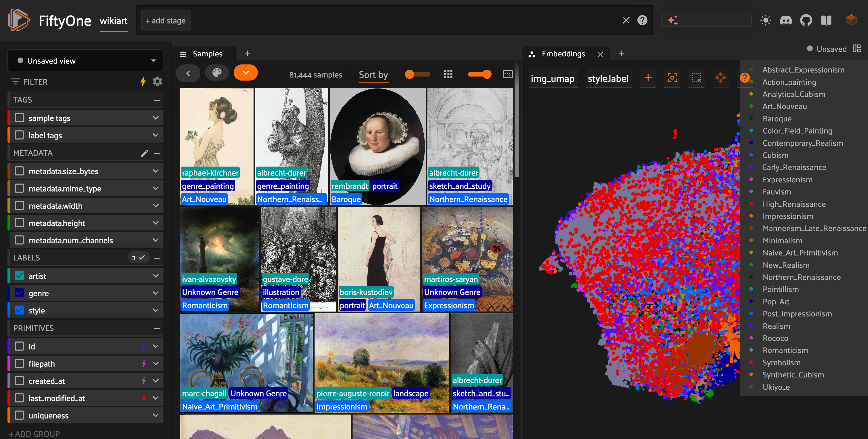
Task: Click the split panel layout icon
Action: (856, 49)
